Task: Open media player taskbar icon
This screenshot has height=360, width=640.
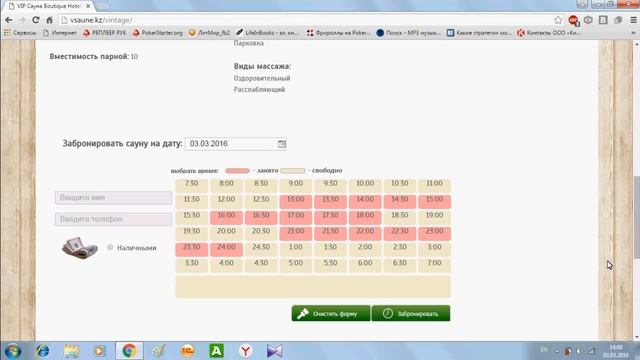Action: pyautogui.click(x=100, y=351)
